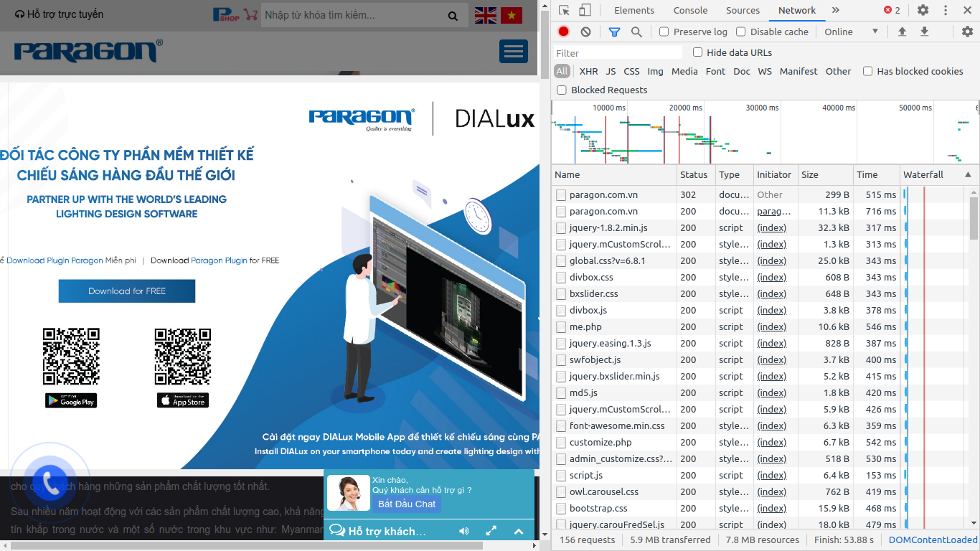Open the hamburger menu on Paragon site
The image size is (980, 551).
pos(514,51)
